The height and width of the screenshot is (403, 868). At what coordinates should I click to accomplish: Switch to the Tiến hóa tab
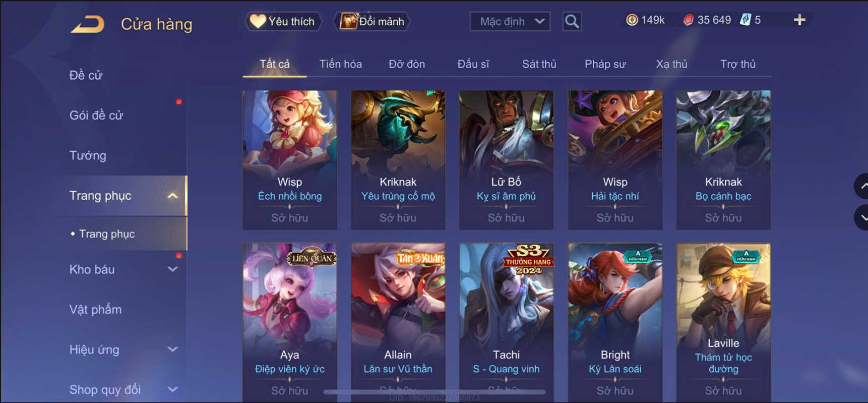point(341,64)
